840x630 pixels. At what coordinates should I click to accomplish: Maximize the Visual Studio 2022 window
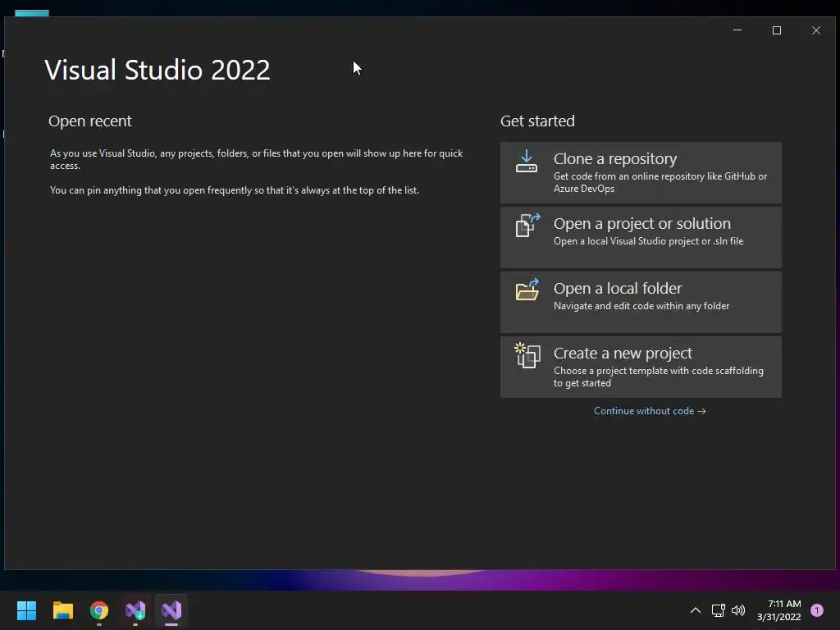point(777,30)
